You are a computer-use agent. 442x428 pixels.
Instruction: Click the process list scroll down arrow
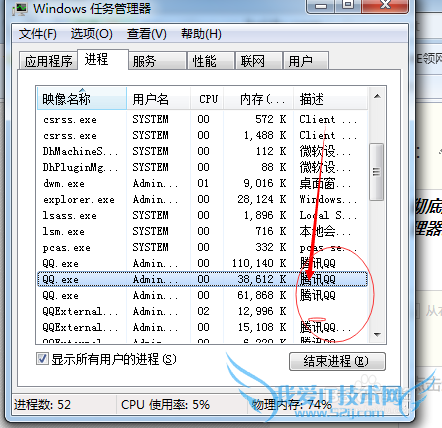click(x=377, y=334)
